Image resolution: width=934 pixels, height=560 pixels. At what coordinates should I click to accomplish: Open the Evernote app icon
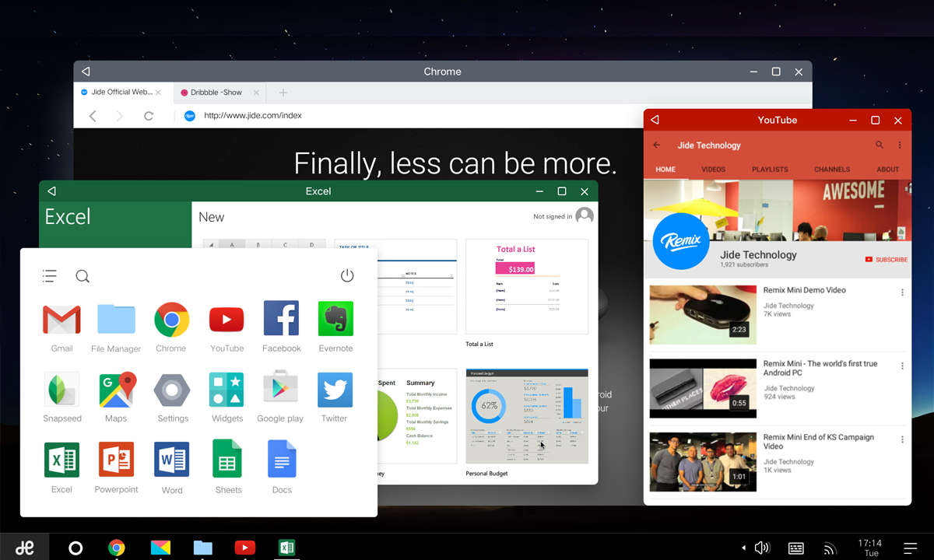point(335,319)
